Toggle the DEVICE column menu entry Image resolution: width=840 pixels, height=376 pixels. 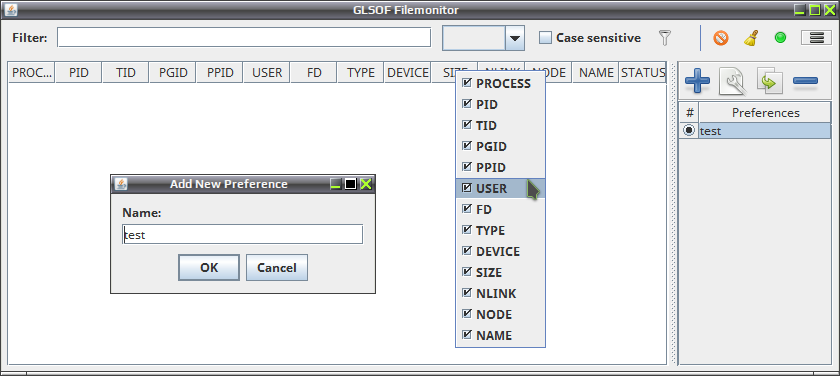coord(500,251)
